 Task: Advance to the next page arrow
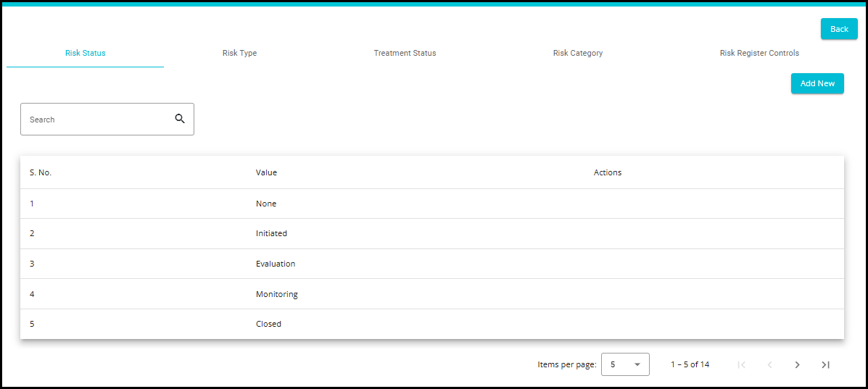point(797,364)
